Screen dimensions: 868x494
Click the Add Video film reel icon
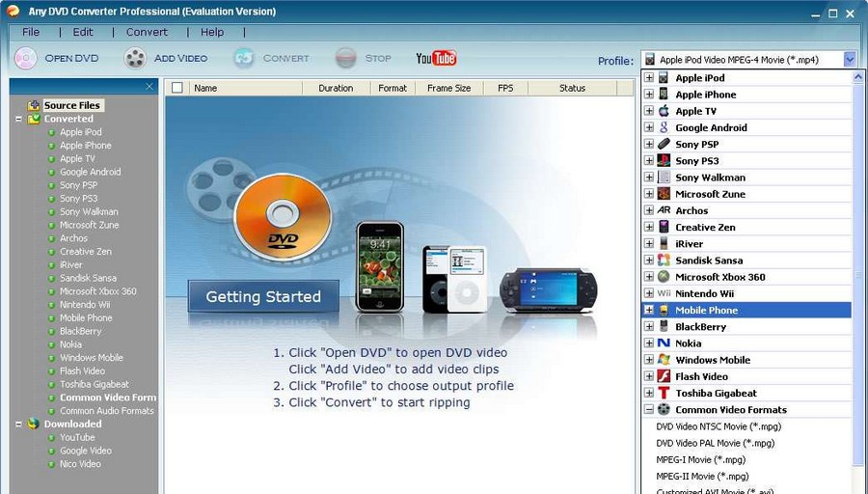click(135, 58)
